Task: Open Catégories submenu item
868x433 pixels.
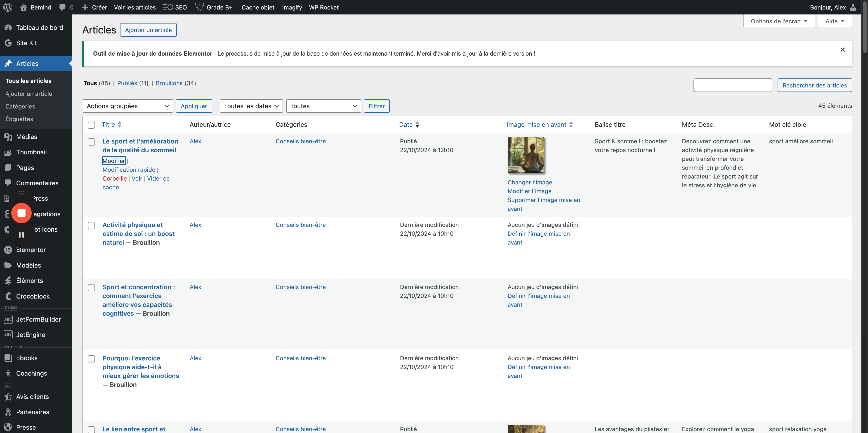Action: 20,106
